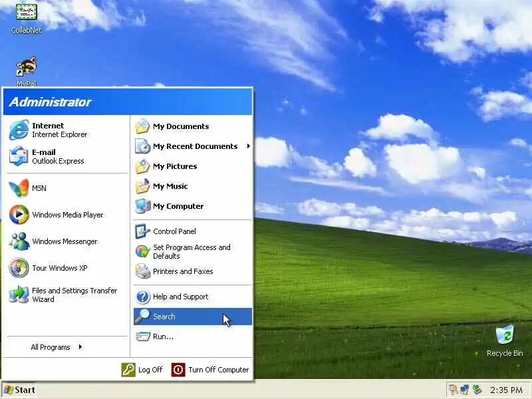Click the Outlook Express envelope icon
Viewport: 532px width, 399px height.
pyautogui.click(x=19, y=156)
